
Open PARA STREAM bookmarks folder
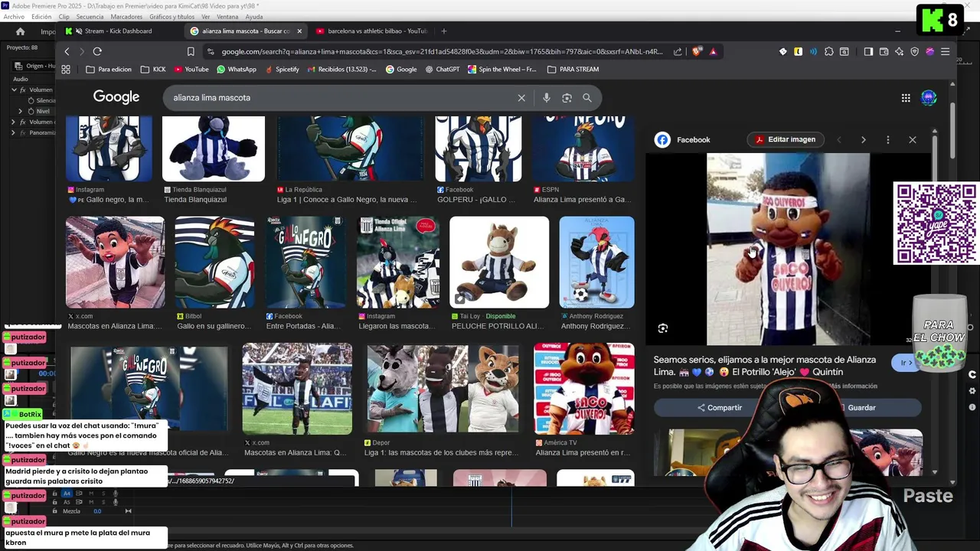click(573, 70)
